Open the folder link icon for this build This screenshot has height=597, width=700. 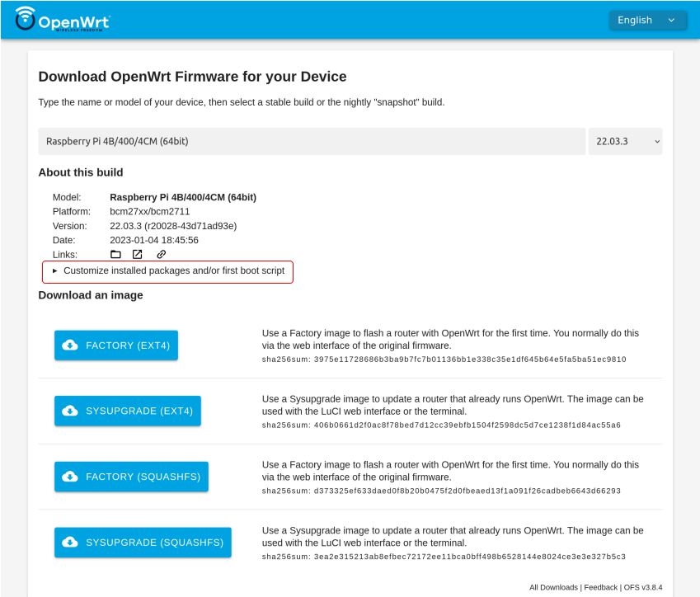[115, 255]
